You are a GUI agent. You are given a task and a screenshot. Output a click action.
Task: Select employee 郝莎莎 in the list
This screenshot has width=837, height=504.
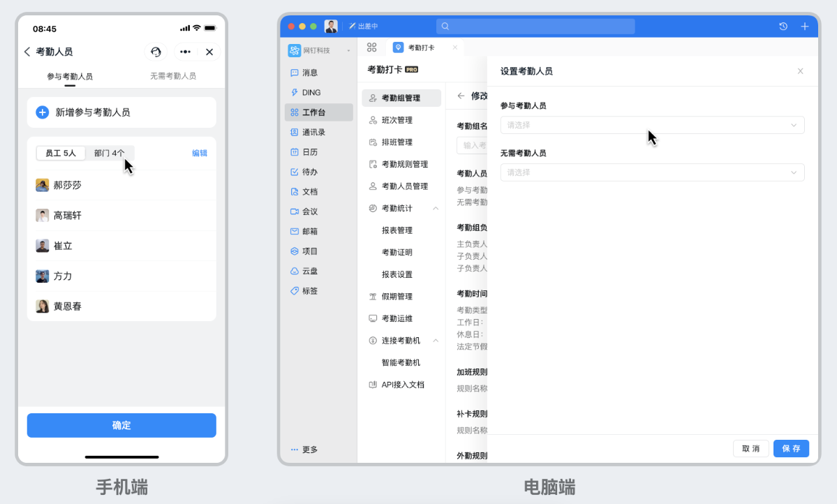coord(121,185)
